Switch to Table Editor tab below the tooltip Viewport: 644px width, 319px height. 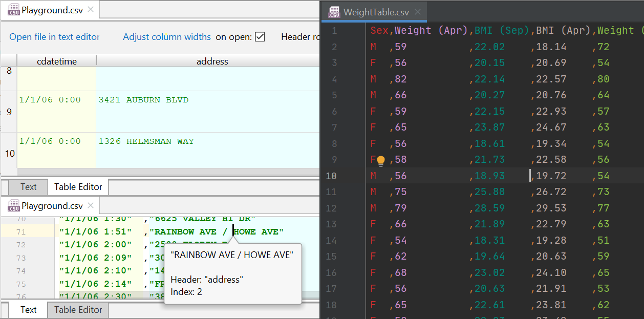[x=78, y=310]
